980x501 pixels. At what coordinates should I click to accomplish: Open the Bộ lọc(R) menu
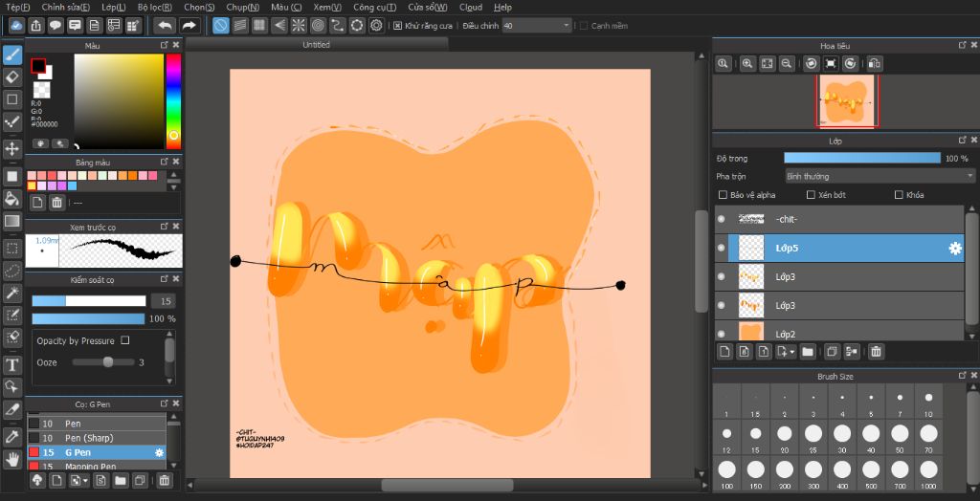click(155, 8)
